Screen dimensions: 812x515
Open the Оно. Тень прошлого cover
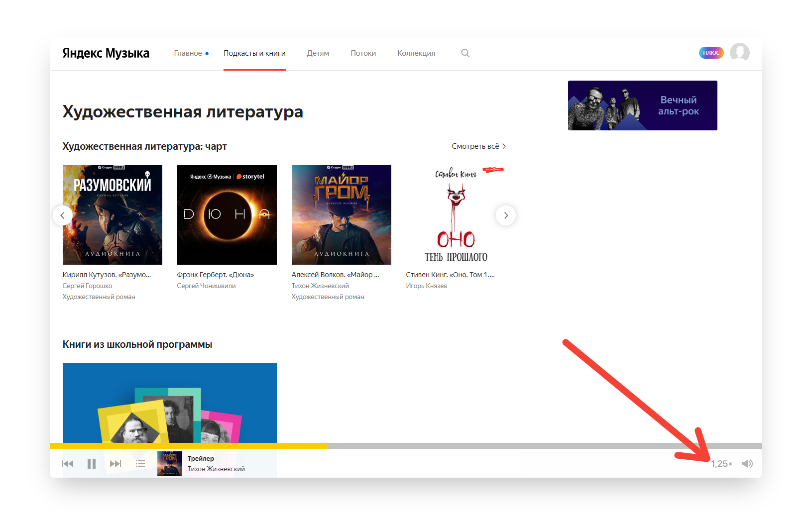[x=456, y=215]
